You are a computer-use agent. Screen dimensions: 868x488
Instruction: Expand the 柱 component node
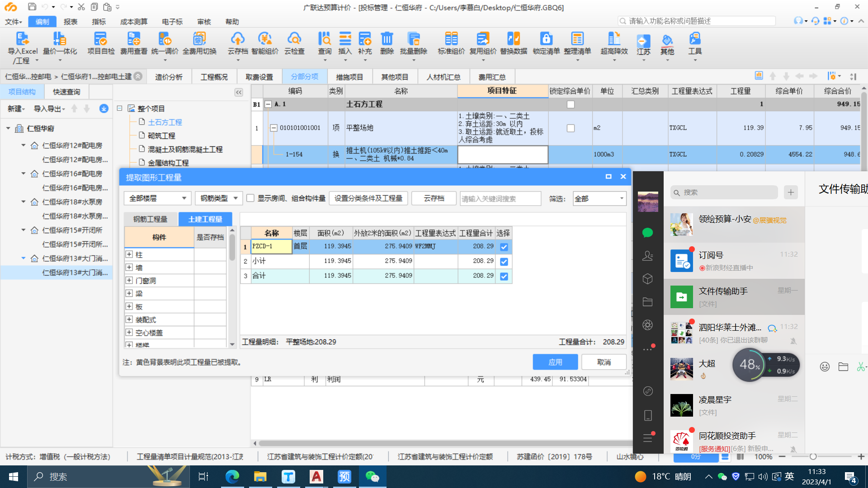(x=129, y=254)
